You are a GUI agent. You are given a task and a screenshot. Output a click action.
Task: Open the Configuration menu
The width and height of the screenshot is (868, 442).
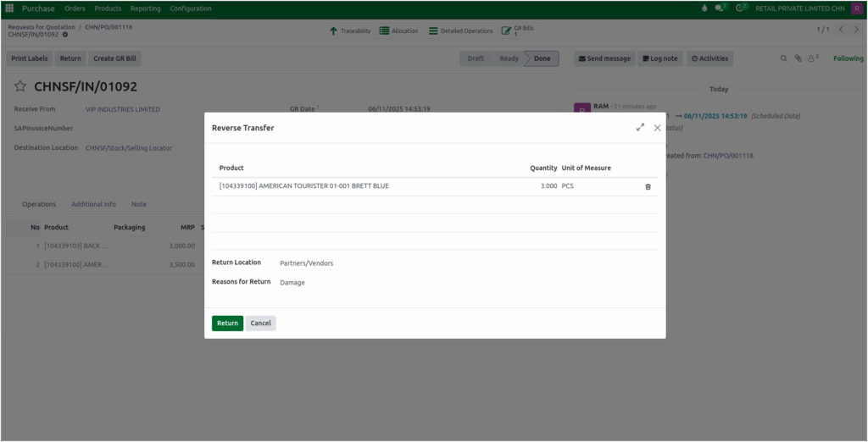[191, 8]
